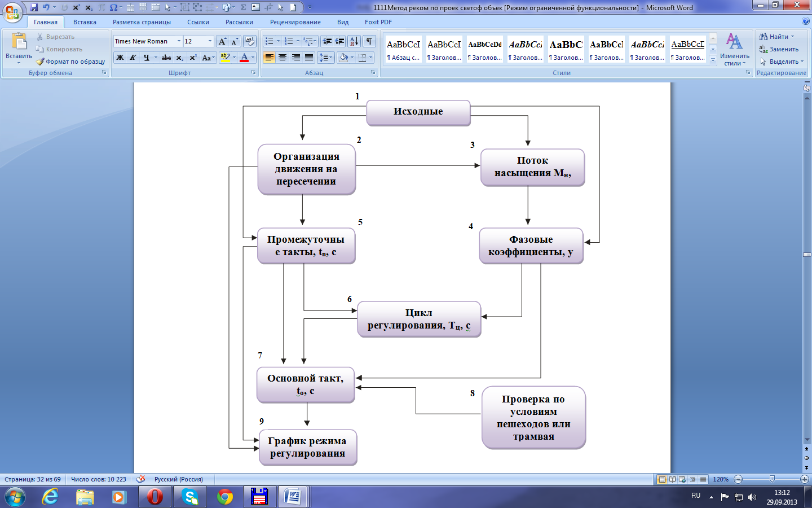Screen dimensions: 812x508
Task: Insert Omega symbol from Quick Access toolbar
Action: 114,7
